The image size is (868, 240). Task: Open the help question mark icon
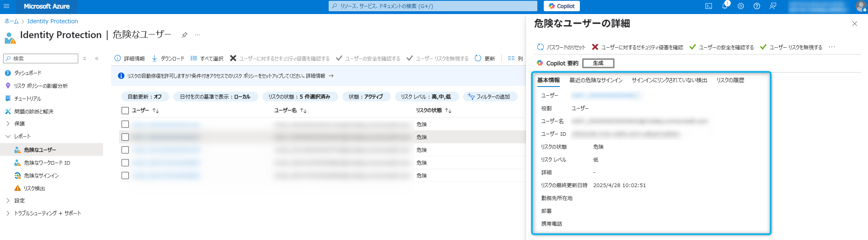[757, 6]
